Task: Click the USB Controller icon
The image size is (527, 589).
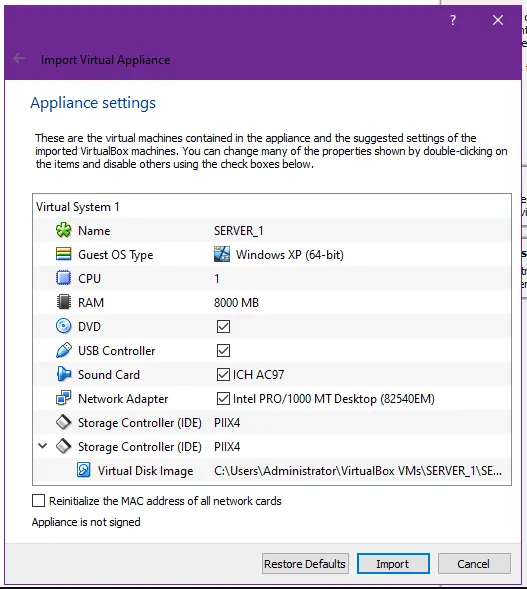Action: pyautogui.click(x=63, y=350)
